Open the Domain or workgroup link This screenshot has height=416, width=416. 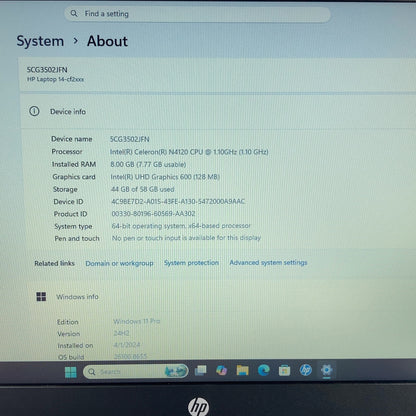[119, 263]
